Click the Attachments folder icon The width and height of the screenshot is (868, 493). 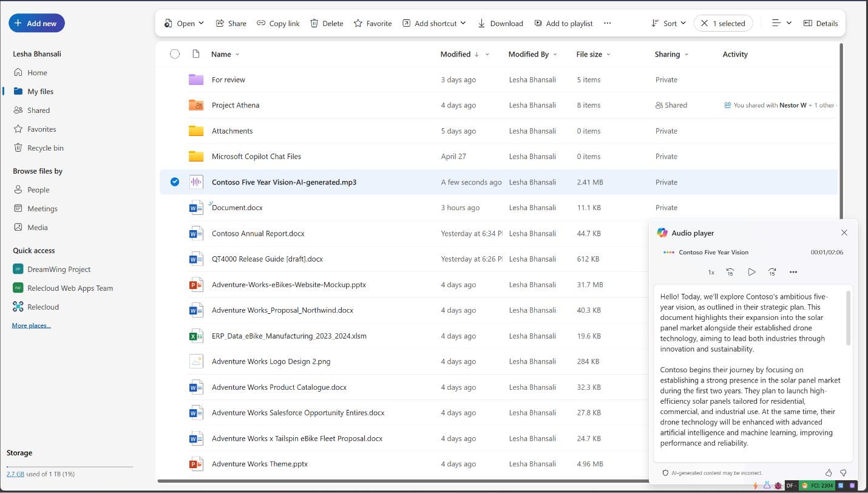coord(196,131)
